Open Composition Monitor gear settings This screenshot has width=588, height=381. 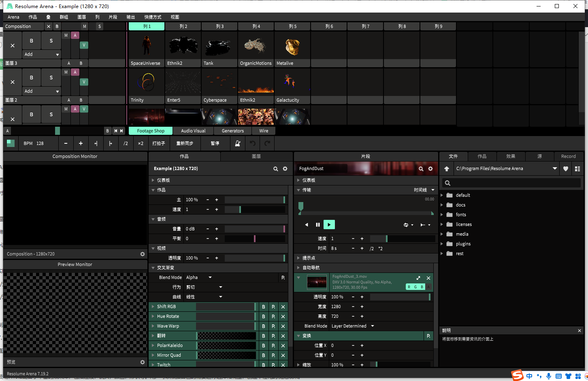pyautogui.click(x=143, y=254)
